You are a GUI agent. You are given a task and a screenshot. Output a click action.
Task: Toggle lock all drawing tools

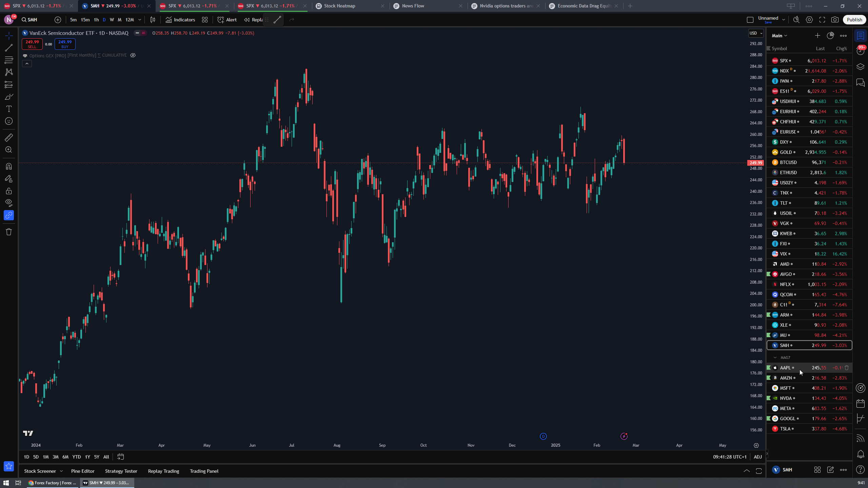pos(9,191)
